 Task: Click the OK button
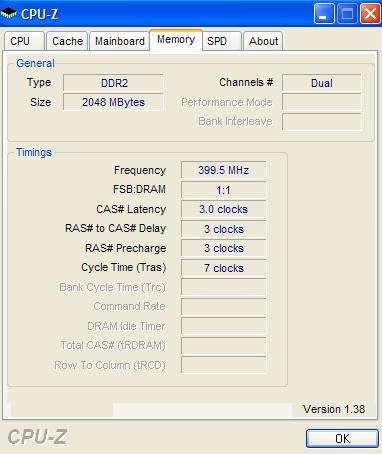tap(342, 438)
